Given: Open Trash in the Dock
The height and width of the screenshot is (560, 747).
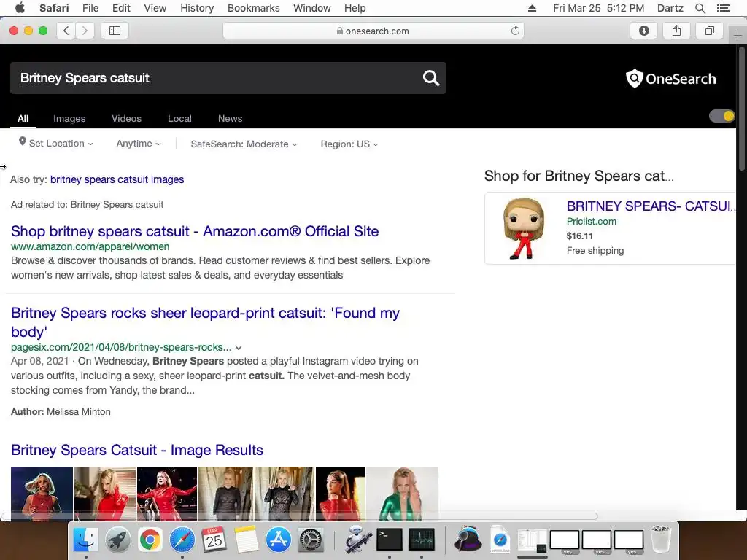Looking at the screenshot, I should point(661,539).
